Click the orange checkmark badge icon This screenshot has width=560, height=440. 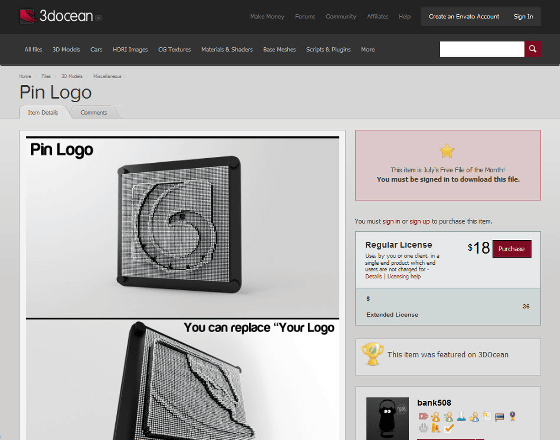click(x=449, y=428)
